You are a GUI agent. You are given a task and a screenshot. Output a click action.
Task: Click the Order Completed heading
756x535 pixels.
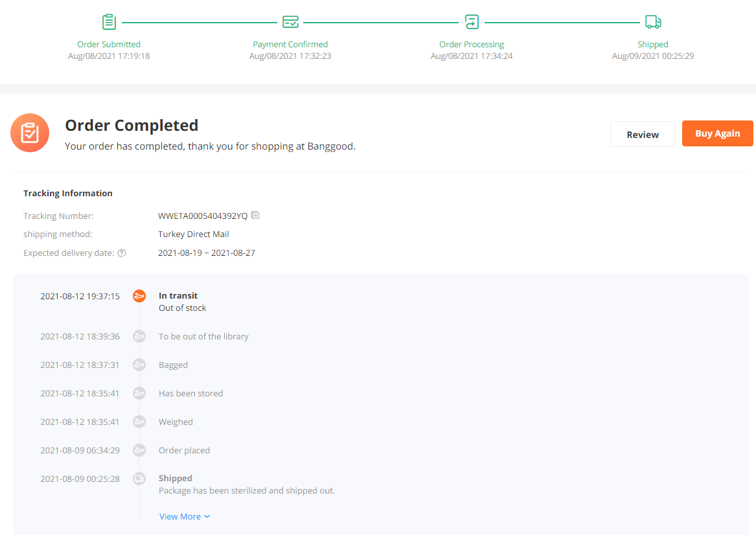(x=132, y=125)
